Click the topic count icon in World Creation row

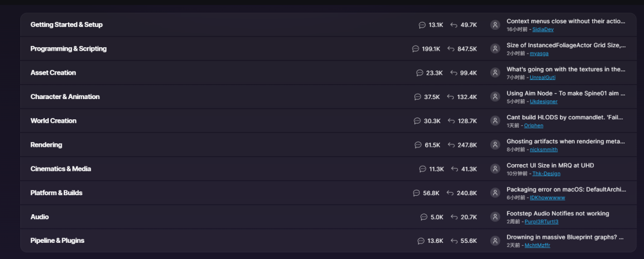click(417, 121)
